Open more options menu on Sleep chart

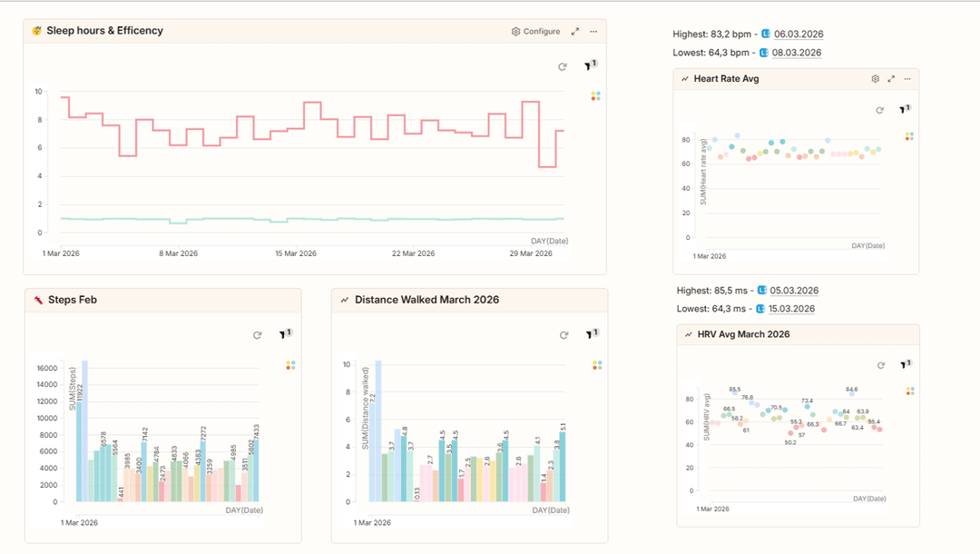click(593, 32)
